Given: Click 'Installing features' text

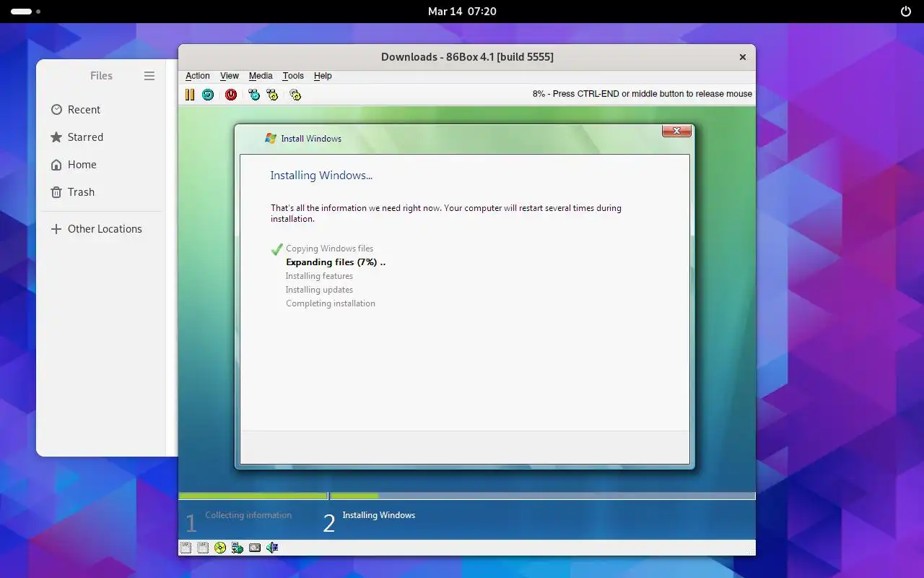Looking at the screenshot, I should 319,276.
